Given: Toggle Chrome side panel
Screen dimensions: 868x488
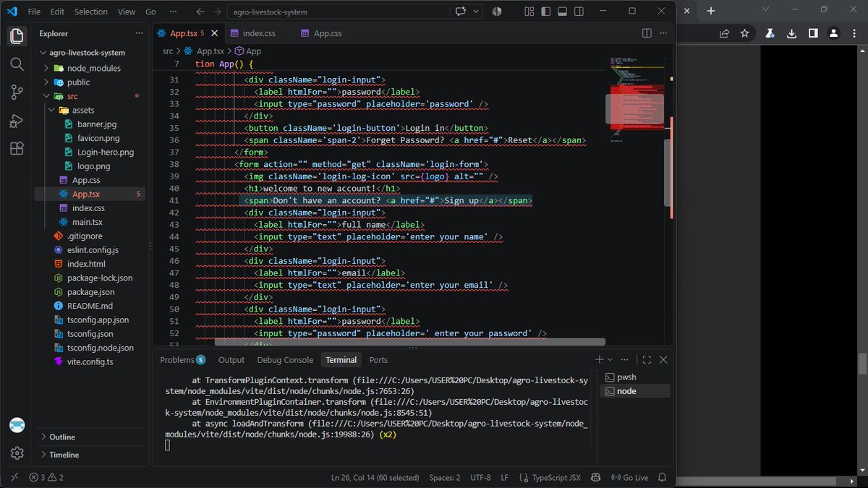Looking at the screenshot, I should pyautogui.click(x=813, y=33).
